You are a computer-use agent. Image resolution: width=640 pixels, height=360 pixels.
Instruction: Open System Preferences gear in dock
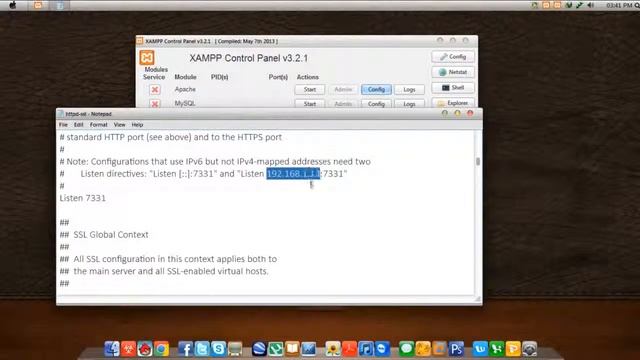tap(530, 349)
